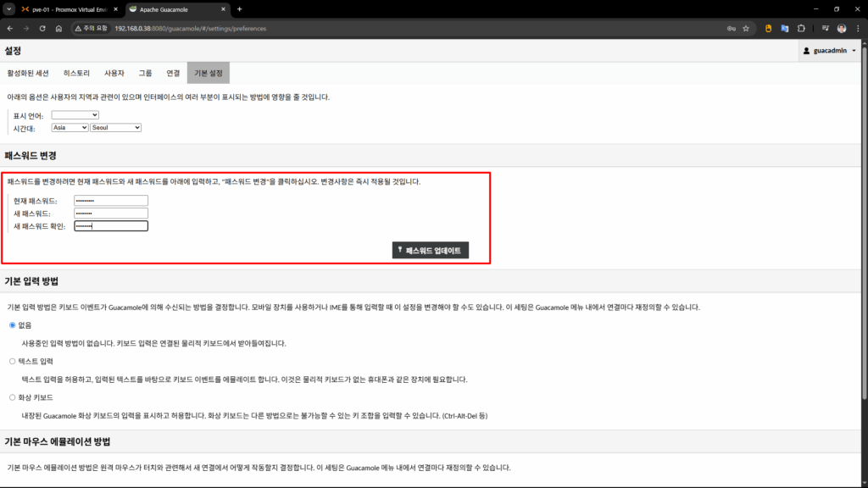868x488 pixels.
Task: Switch to the 사용자 settings tab
Action: pos(114,74)
